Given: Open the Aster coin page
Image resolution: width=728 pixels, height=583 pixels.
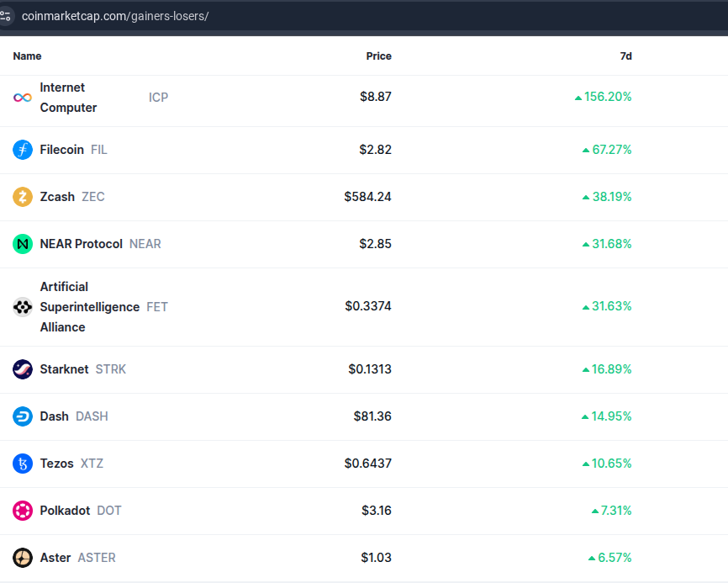Looking at the screenshot, I should (55, 558).
